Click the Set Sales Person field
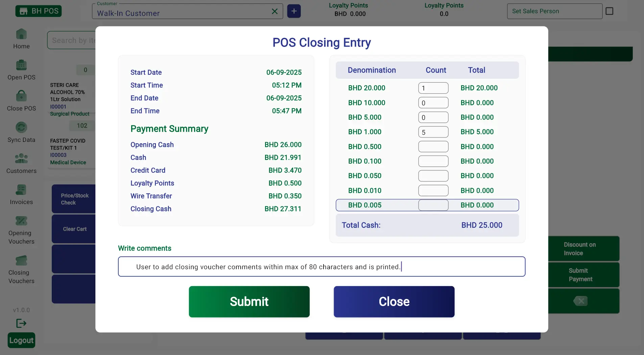The width and height of the screenshot is (644, 355). coord(555,11)
